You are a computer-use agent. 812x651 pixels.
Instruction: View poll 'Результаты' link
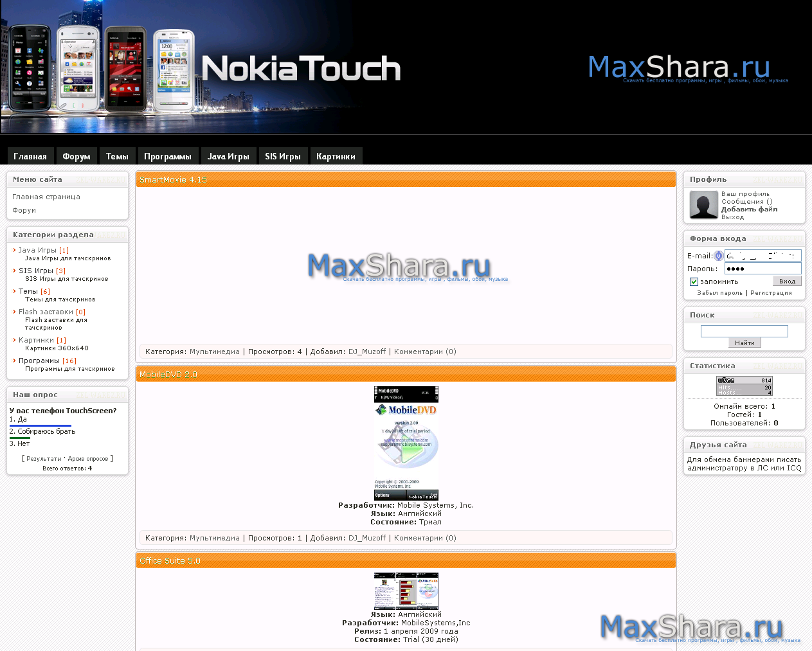(44, 459)
